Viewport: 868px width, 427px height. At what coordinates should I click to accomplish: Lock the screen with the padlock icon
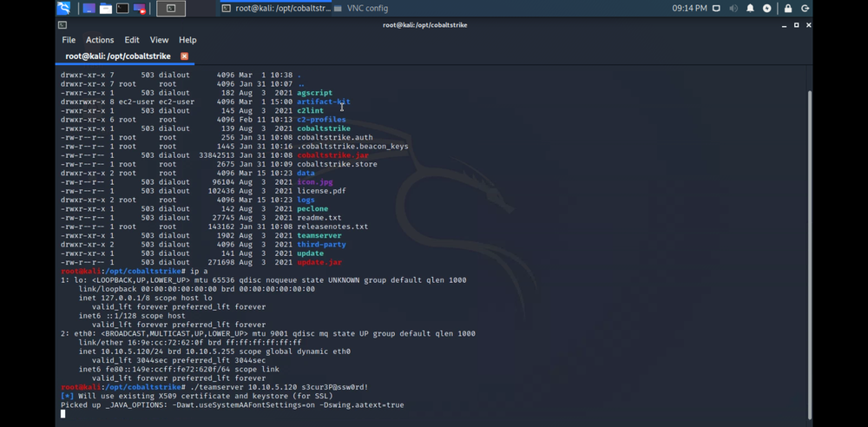point(788,9)
